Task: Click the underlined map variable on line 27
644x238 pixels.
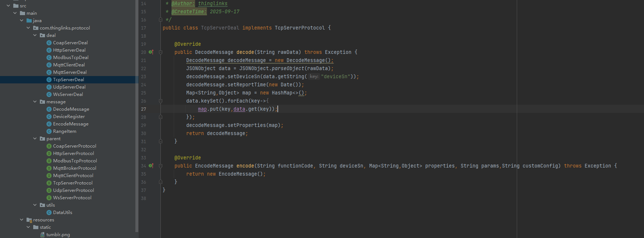Action: (202, 109)
